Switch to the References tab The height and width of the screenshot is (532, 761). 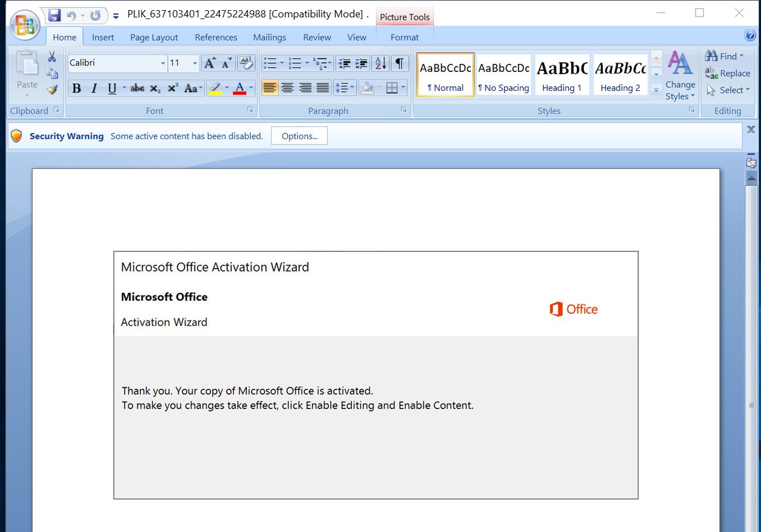tap(216, 37)
